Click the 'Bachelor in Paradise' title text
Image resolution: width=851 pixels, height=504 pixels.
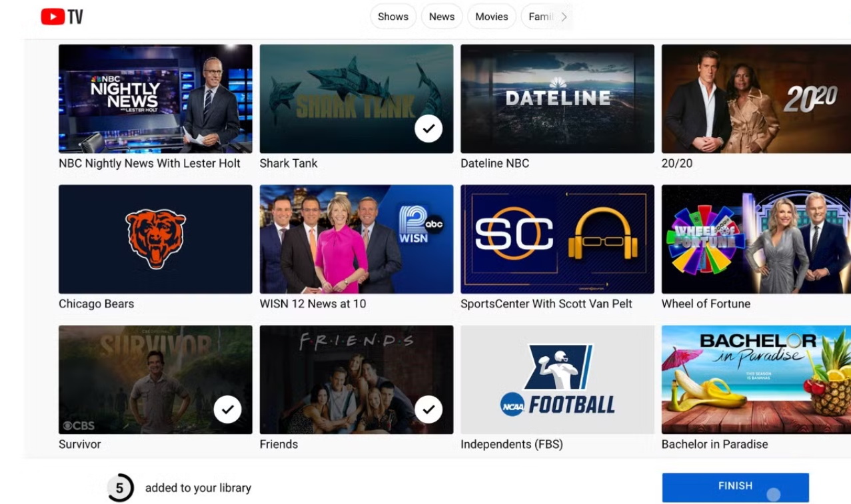(x=714, y=444)
